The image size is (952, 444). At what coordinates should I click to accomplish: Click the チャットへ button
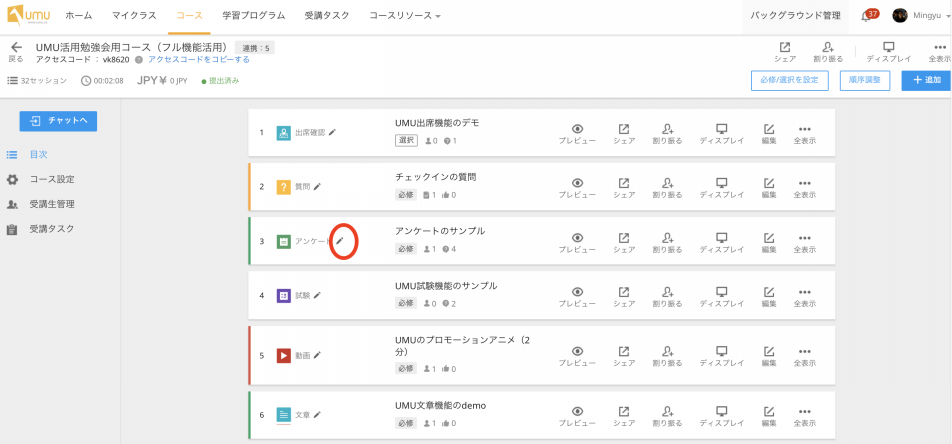click(58, 121)
